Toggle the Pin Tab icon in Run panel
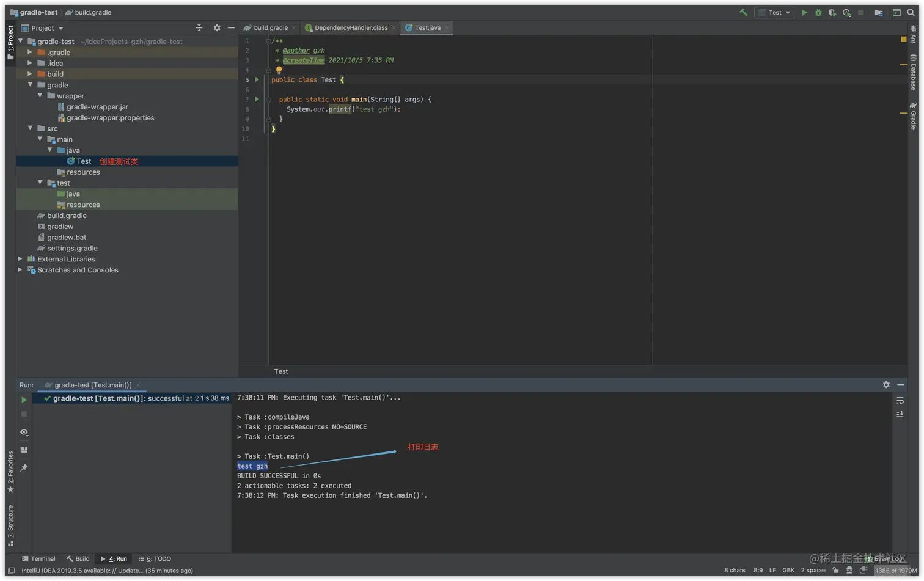The image size is (924, 581). point(24,467)
